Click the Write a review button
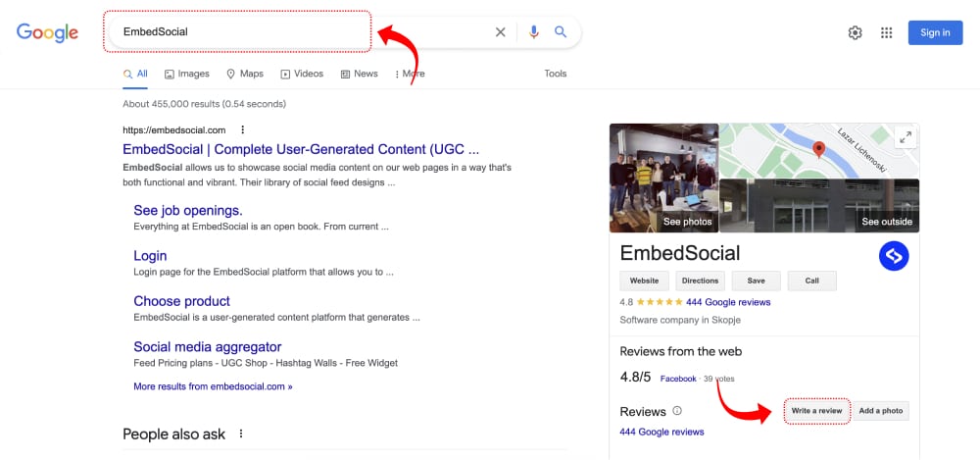Image resolution: width=980 pixels, height=460 pixels. [x=816, y=411]
